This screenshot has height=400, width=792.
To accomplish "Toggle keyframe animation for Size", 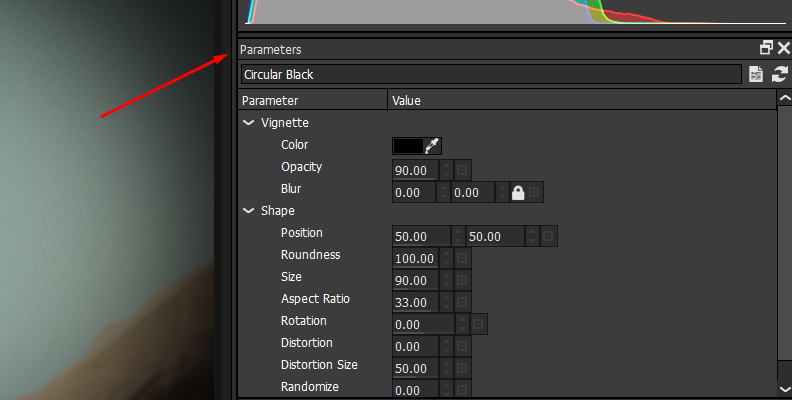I will point(462,280).
